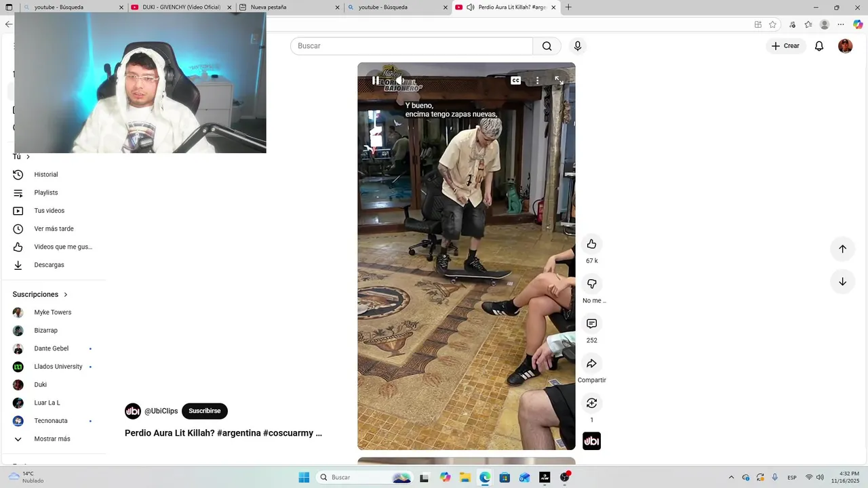Screen dimensions: 868x488
Task: Mute audio icon on Perdio Aura tab
Action: (470, 7)
